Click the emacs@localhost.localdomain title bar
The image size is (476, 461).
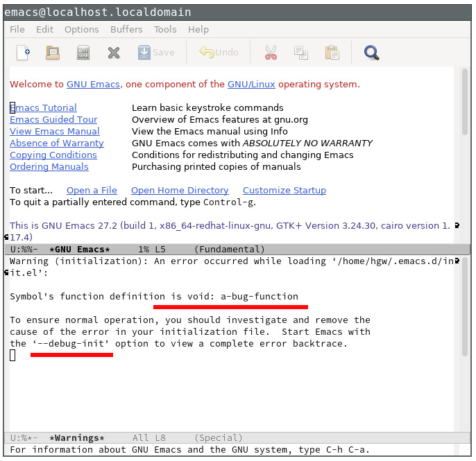[x=237, y=12]
